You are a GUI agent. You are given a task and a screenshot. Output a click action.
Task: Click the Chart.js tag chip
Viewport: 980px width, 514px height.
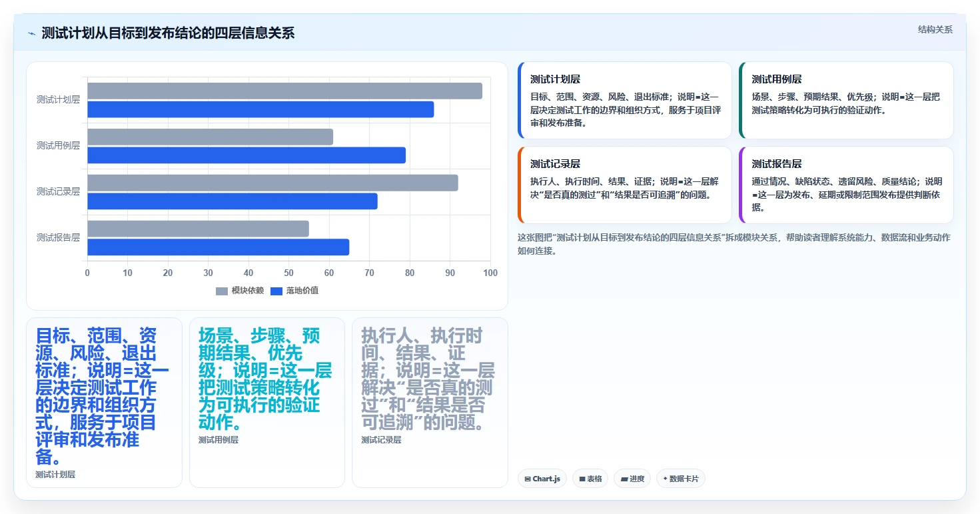(x=542, y=479)
